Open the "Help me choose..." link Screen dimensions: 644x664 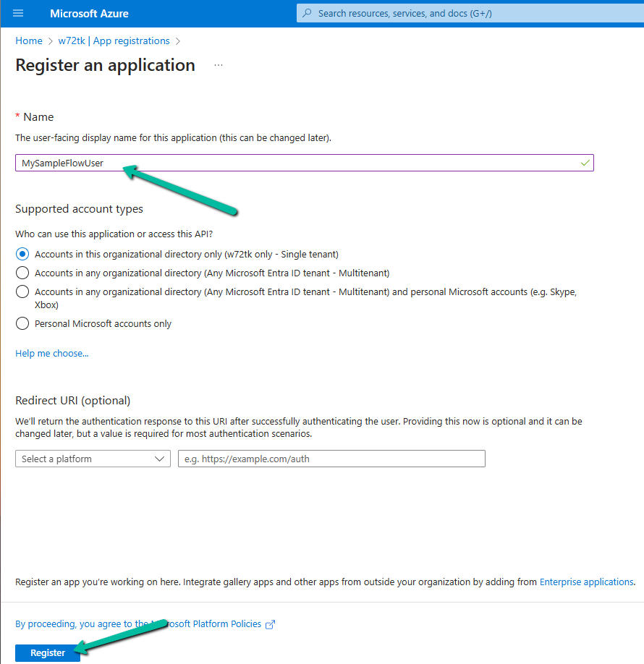(x=51, y=353)
